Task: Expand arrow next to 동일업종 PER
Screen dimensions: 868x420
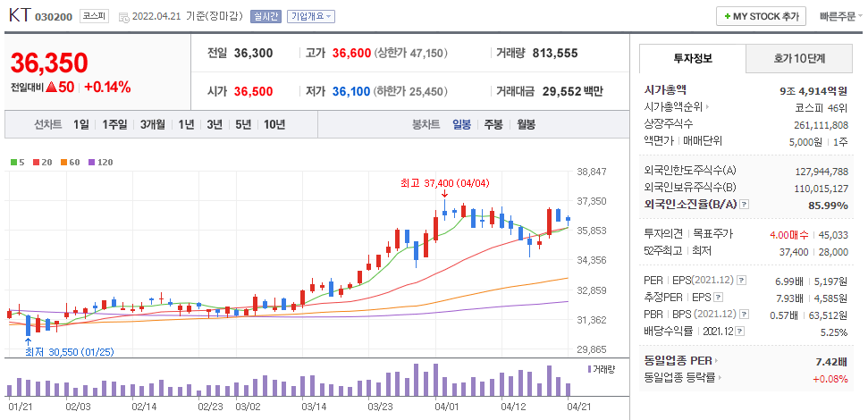Action: [x=716, y=361]
